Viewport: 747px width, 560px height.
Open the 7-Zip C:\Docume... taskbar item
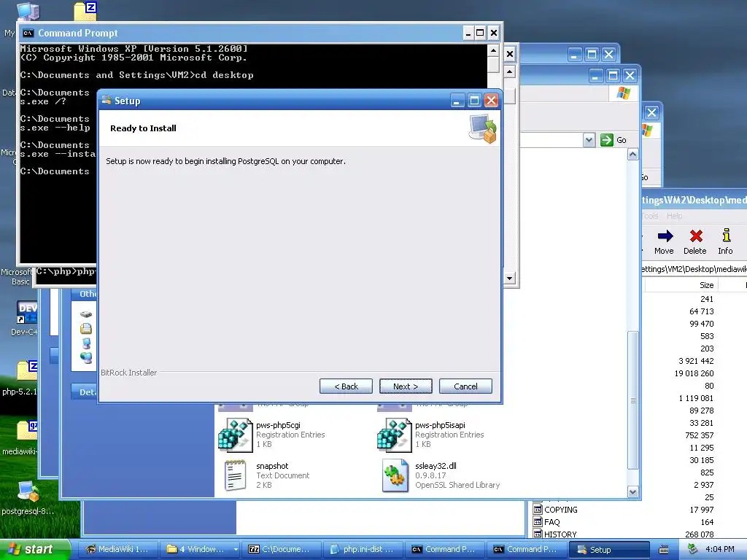(x=281, y=550)
